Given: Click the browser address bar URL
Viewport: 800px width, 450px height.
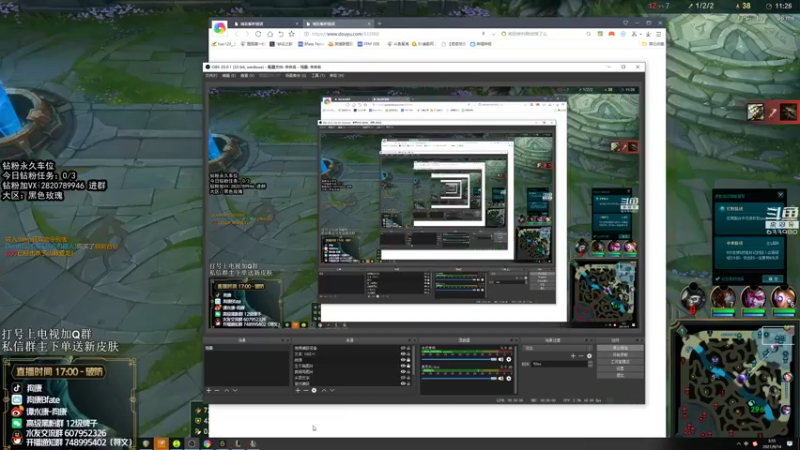Looking at the screenshot, I should click(345, 34).
